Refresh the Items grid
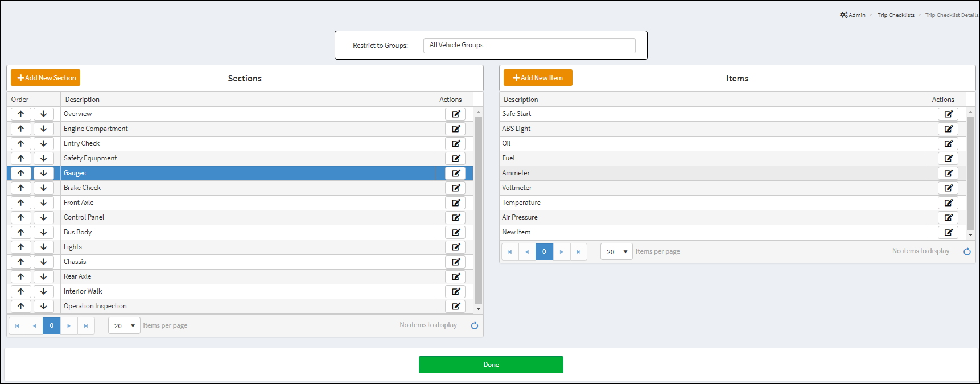The width and height of the screenshot is (980, 384). point(967,251)
